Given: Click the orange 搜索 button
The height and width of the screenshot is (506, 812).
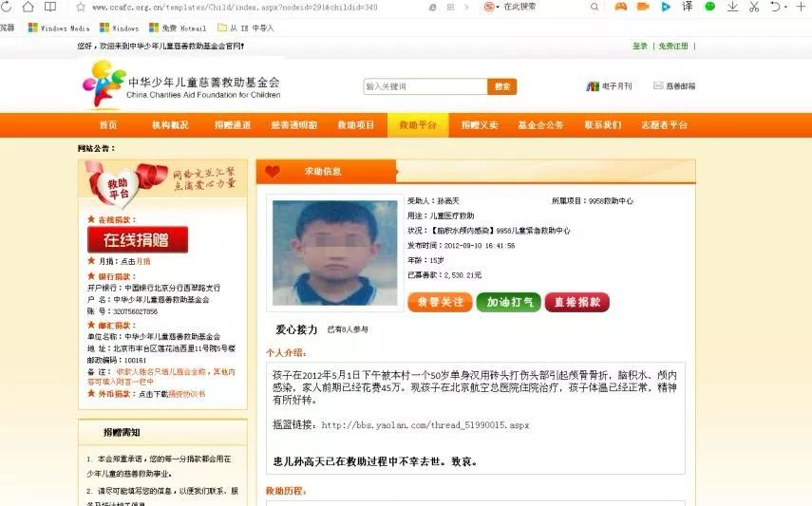Looking at the screenshot, I should click(501, 86).
